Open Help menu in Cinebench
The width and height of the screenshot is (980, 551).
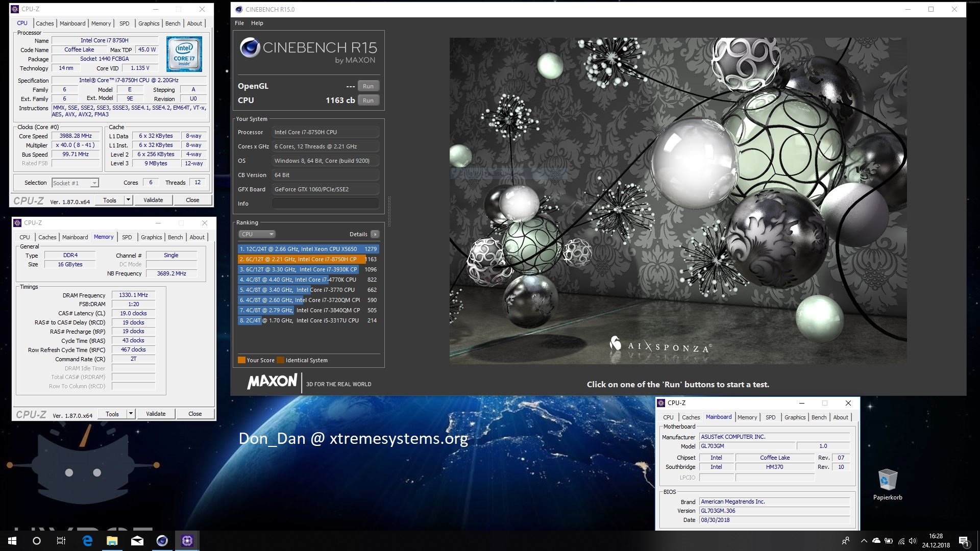257,23
